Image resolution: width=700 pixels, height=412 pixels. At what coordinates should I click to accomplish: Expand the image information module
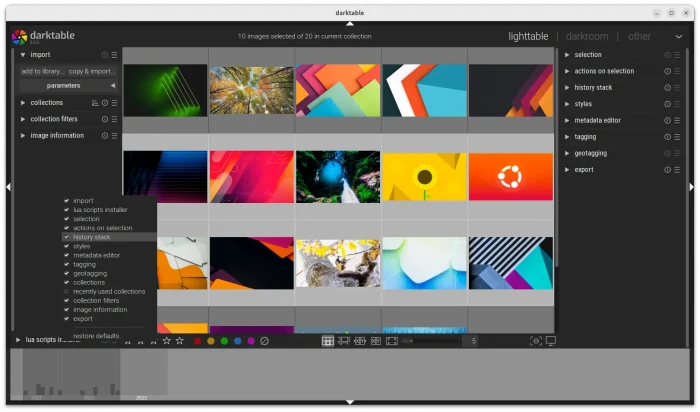23,136
